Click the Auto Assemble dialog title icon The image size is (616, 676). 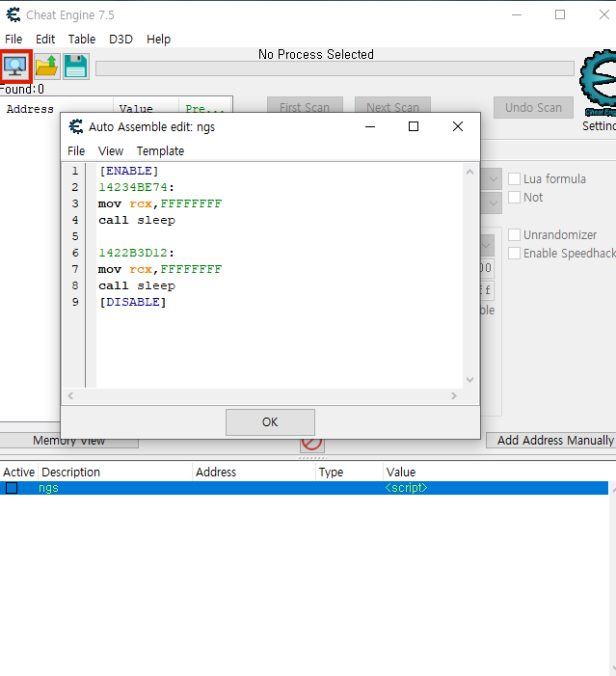pos(76,126)
